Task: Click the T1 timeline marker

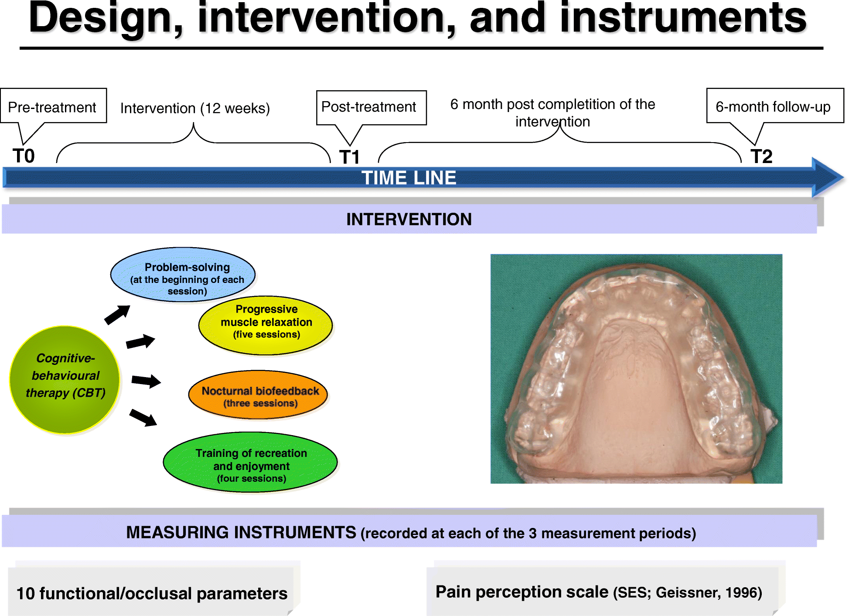Action: click(349, 157)
